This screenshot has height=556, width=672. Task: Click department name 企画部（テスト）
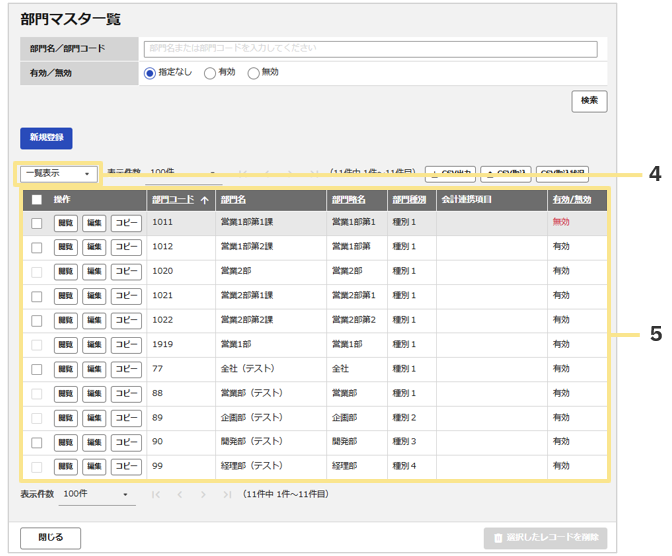pyautogui.click(x=252, y=418)
